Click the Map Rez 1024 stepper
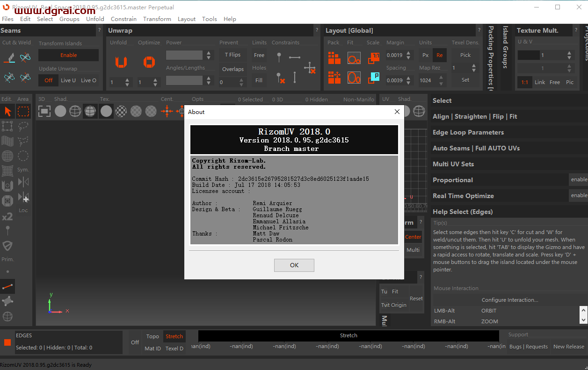 441,80
